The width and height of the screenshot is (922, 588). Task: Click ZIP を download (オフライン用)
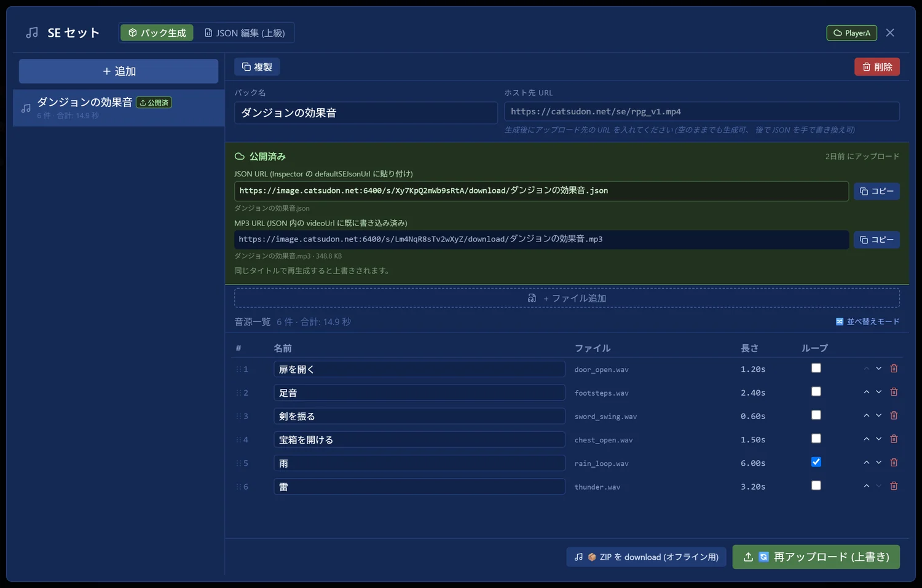point(646,557)
